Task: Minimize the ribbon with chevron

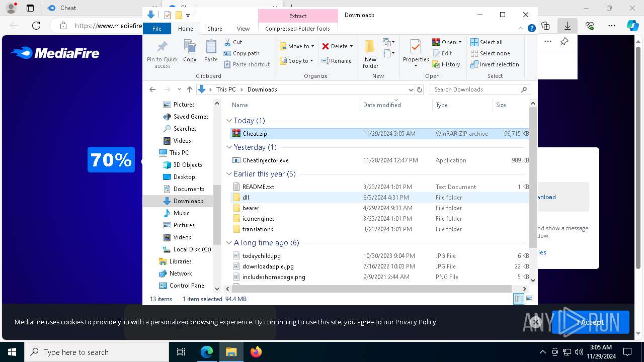Action: (521, 29)
